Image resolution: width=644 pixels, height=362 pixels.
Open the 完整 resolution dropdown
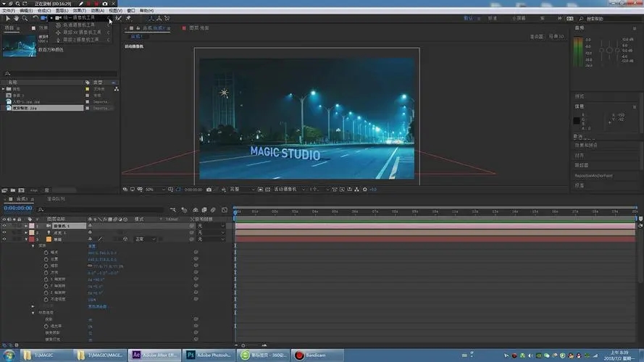pyautogui.click(x=241, y=189)
